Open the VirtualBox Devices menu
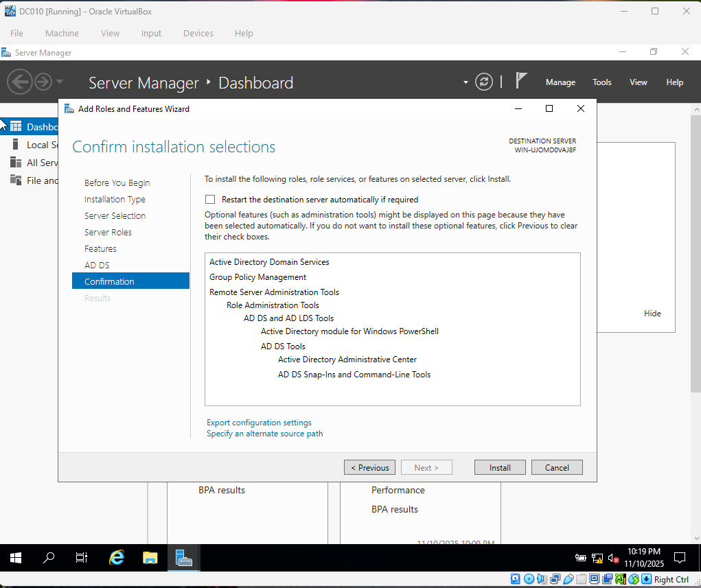The height and width of the screenshot is (588, 701). pos(198,33)
